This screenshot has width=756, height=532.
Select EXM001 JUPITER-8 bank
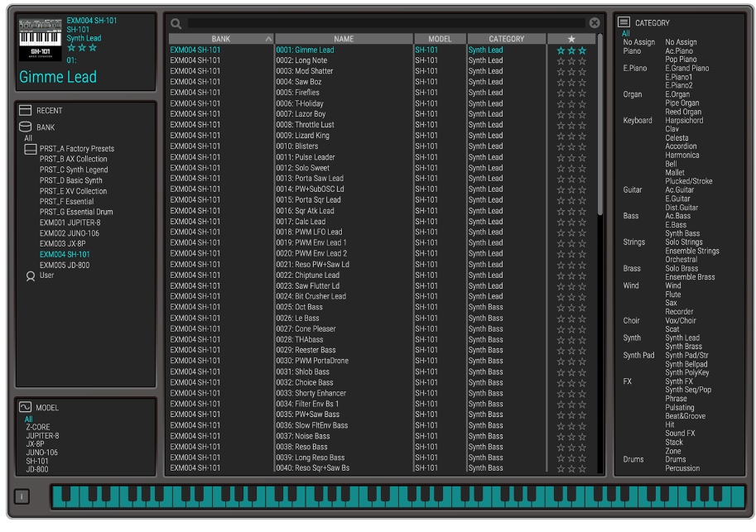click(x=70, y=223)
